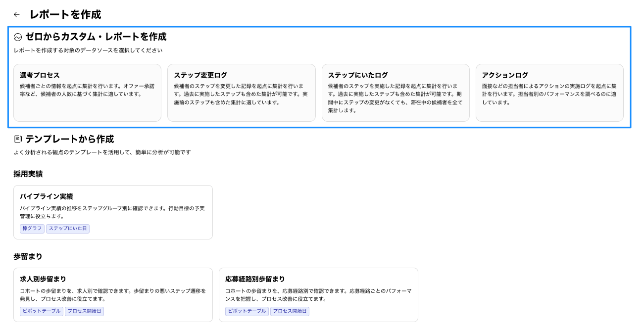The height and width of the screenshot is (332, 644).
Task: Select the 選考プロセス data source card
Action: [x=87, y=93]
